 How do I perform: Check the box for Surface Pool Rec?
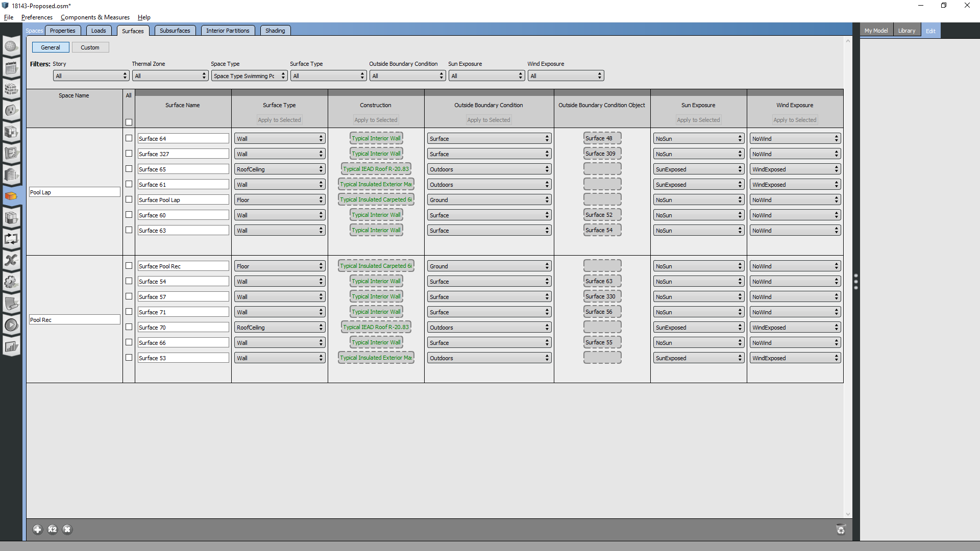tap(129, 266)
